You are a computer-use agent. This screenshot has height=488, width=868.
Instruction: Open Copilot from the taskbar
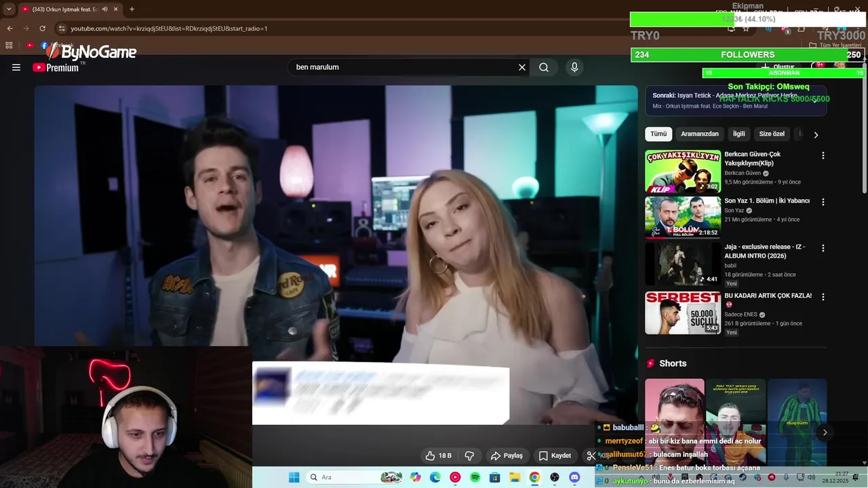416,477
